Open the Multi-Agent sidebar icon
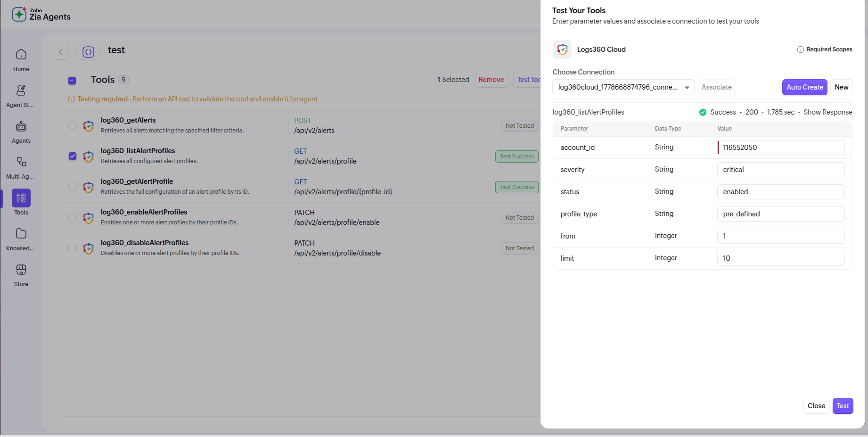This screenshot has height=437, width=868. (x=21, y=162)
